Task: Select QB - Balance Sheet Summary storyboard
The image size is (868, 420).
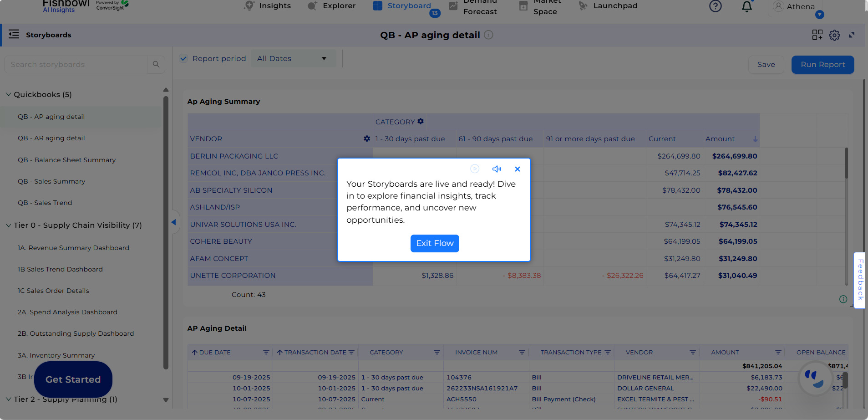Action: point(66,160)
